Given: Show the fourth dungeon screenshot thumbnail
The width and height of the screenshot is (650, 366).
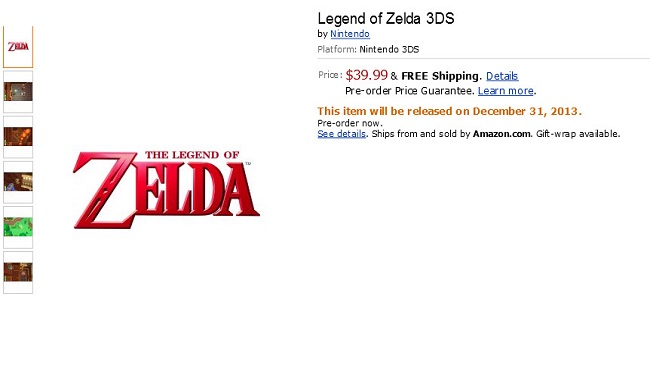Looking at the screenshot, I should click(x=18, y=182).
